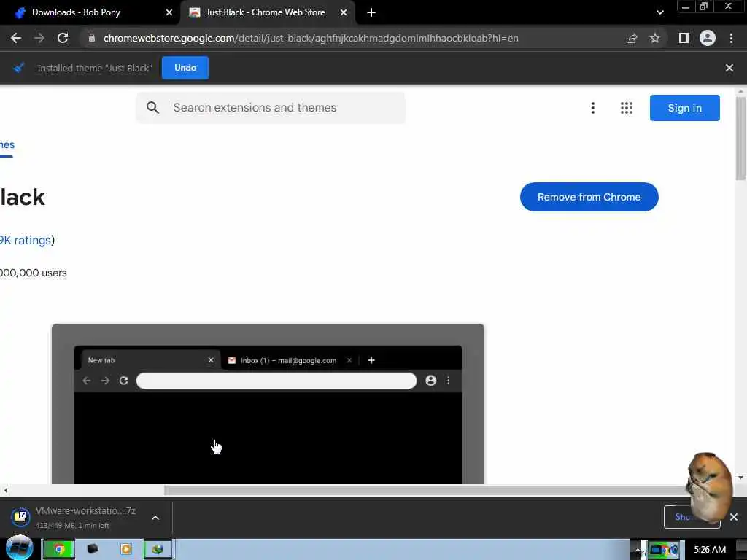
Task: Open the theme preview screenshot
Action: [268, 404]
